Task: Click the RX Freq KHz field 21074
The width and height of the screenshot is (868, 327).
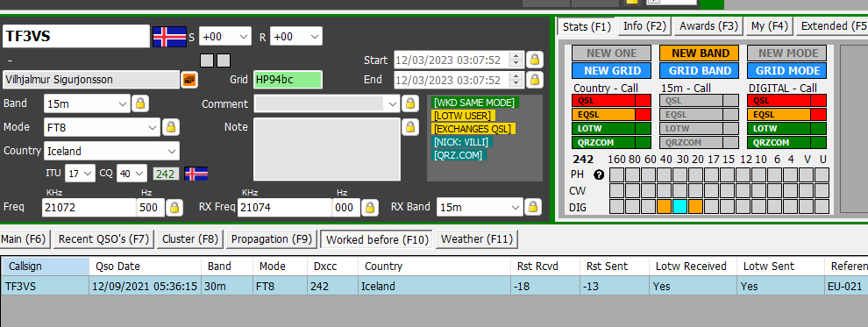Action: click(286, 208)
